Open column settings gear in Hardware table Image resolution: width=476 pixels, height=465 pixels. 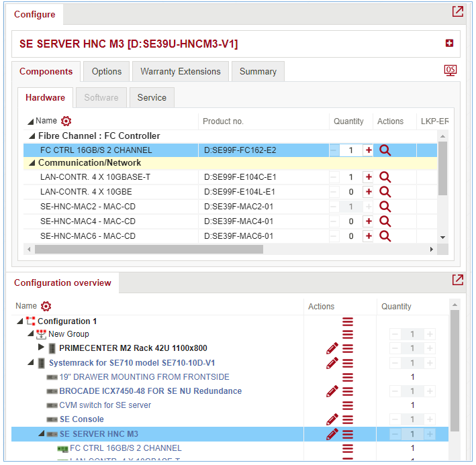(x=66, y=121)
